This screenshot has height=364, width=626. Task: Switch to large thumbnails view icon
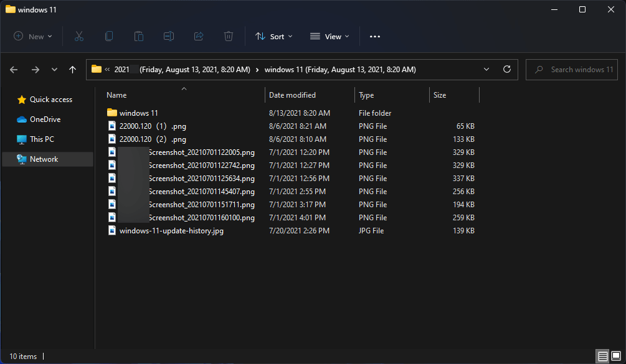point(616,356)
